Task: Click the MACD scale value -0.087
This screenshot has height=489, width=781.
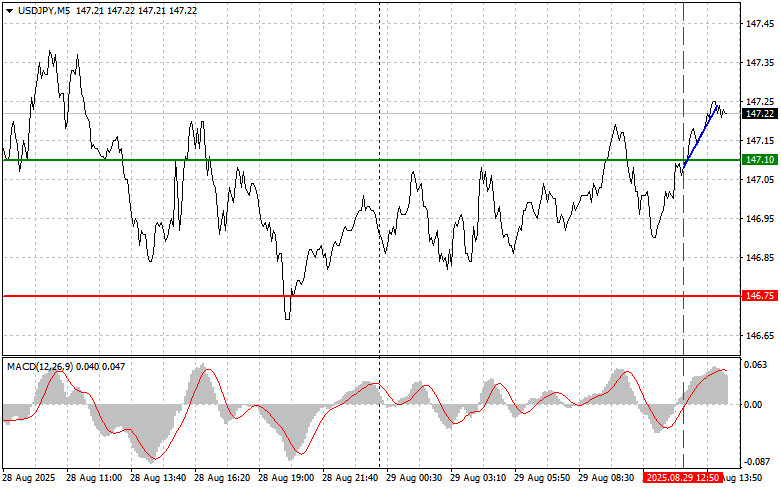Action: point(756,462)
